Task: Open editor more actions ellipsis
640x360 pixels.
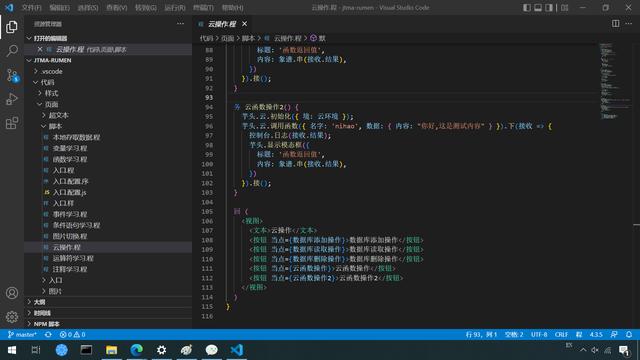Action: (x=629, y=24)
